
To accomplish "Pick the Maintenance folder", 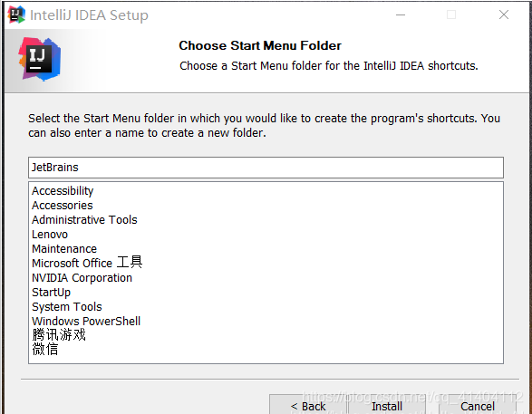I will click(x=64, y=249).
